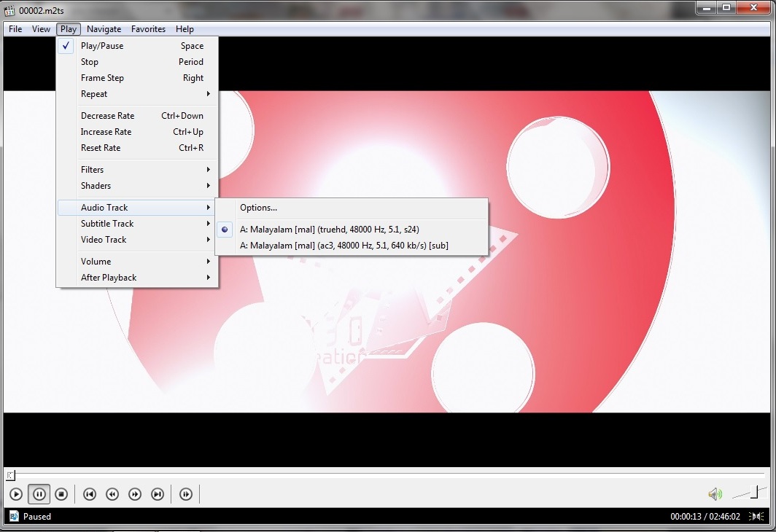The height and width of the screenshot is (532, 776).
Task: Open the Favorites menu
Action: (x=148, y=29)
